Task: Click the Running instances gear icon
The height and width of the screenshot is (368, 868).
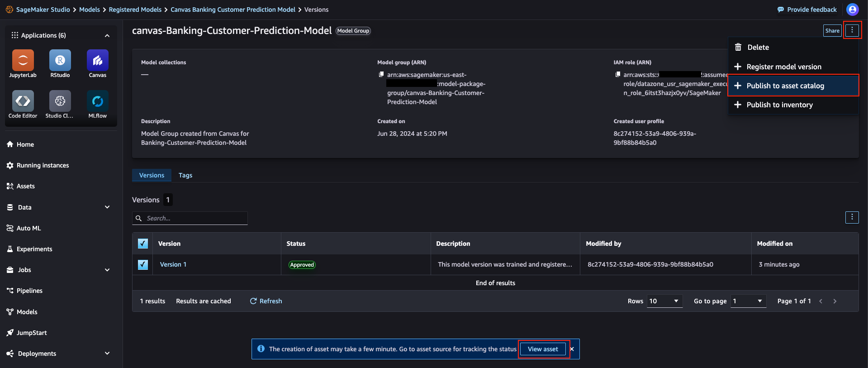Action: [10, 165]
